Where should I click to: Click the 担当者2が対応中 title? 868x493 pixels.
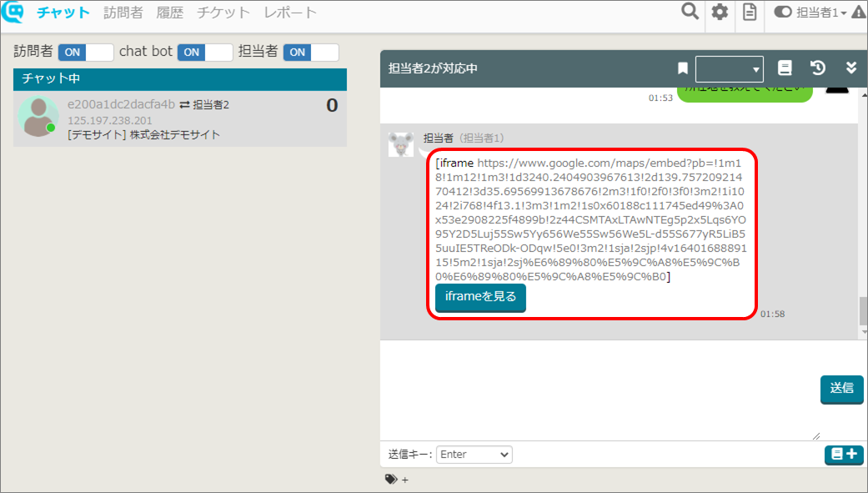(x=433, y=68)
